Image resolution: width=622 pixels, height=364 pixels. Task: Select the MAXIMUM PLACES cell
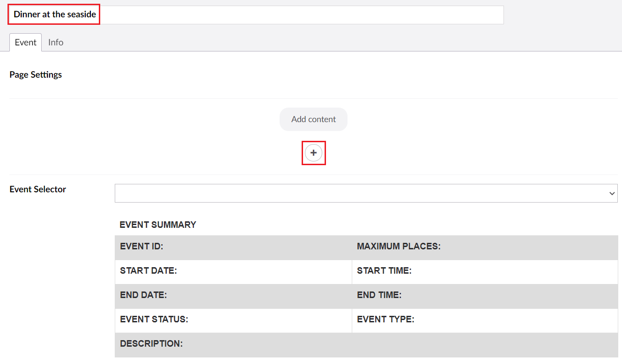484,247
